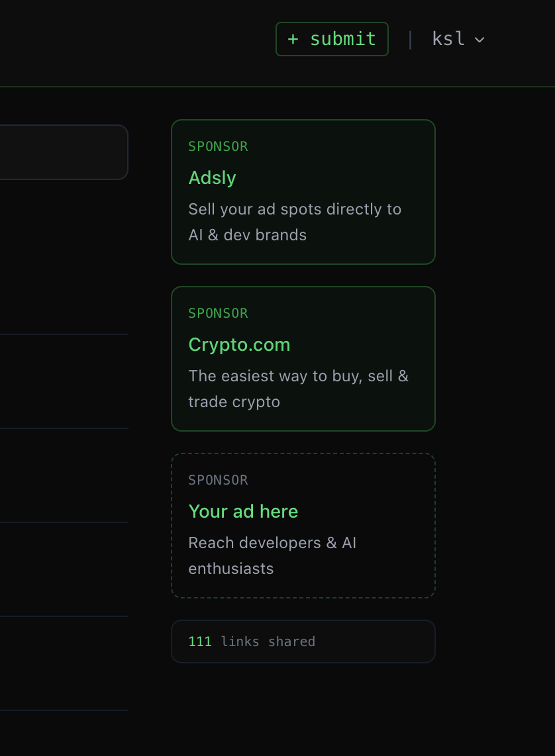Open the ksl user menu

458,39
